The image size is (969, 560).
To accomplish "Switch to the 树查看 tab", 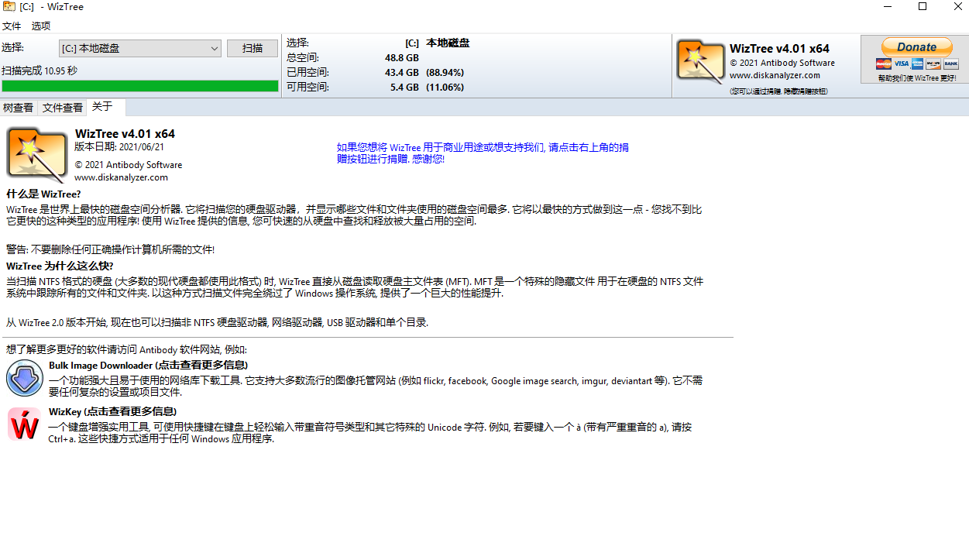I will 19,108.
